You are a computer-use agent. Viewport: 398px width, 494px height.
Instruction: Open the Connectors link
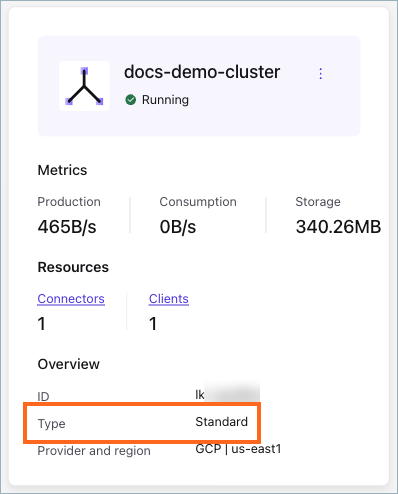71,299
